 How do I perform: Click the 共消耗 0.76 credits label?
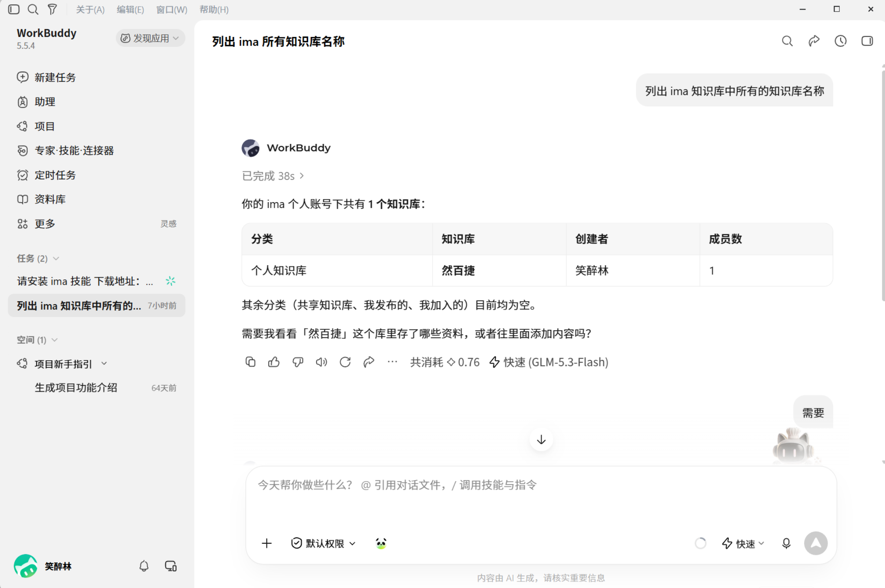tap(444, 362)
